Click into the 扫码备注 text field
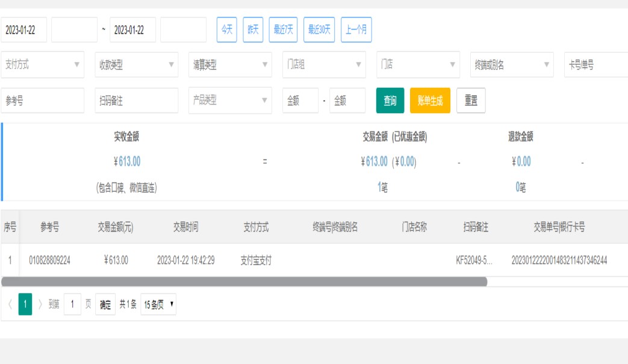This screenshot has width=628, height=364. click(137, 101)
